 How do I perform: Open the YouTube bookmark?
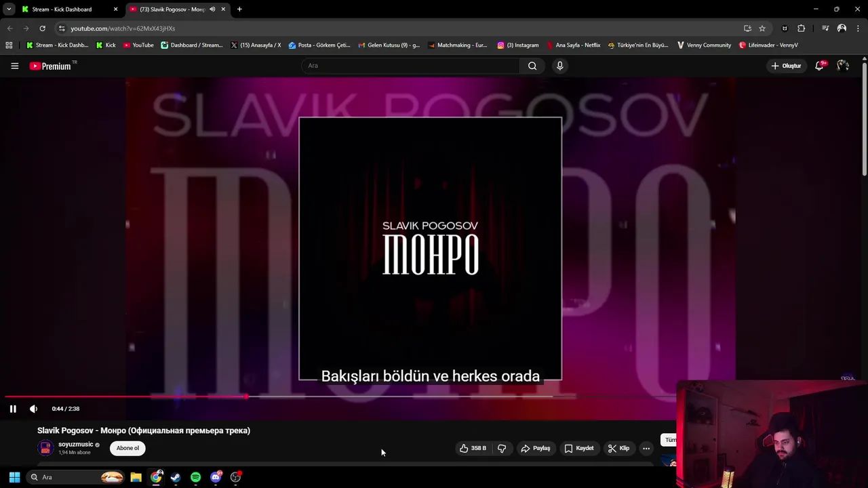138,45
